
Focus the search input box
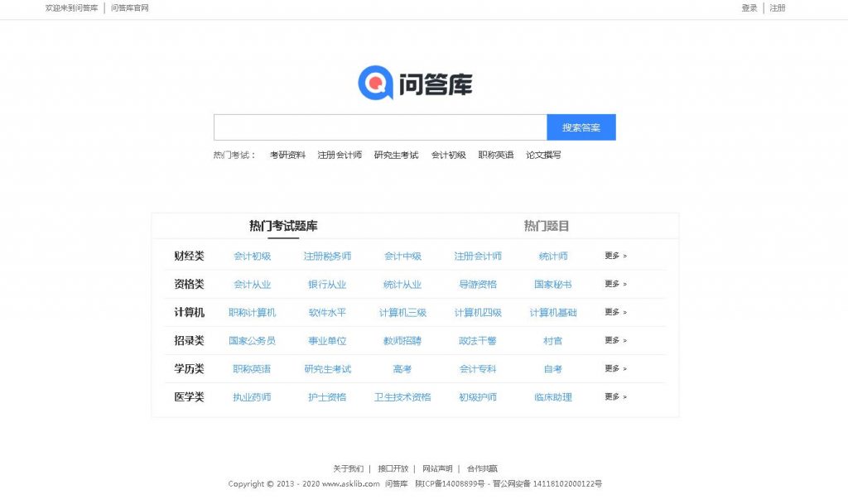(380, 127)
